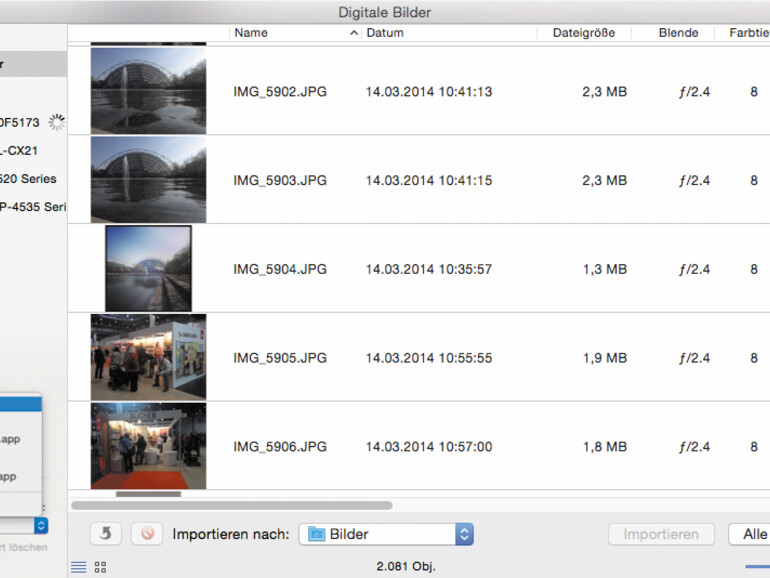The width and height of the screenshot is (770, 578).
Task: Click the 1,3 MB file size cell
Action: click(605, 270)
